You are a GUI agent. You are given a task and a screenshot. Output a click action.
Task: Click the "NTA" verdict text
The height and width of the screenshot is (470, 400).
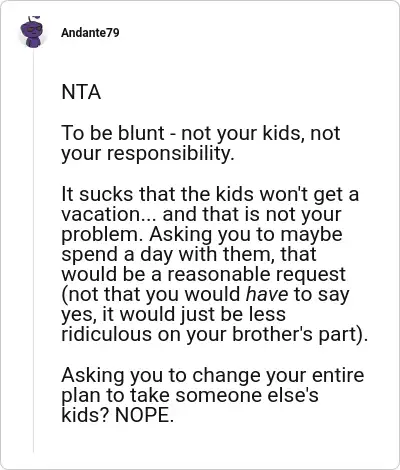tap(81, 92)
